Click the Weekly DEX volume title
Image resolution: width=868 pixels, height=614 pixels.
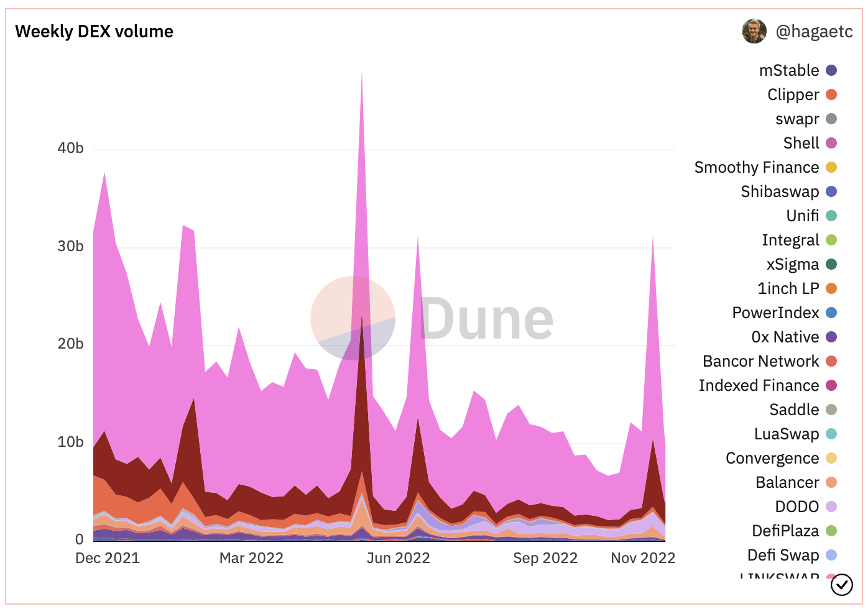(94, 32)
